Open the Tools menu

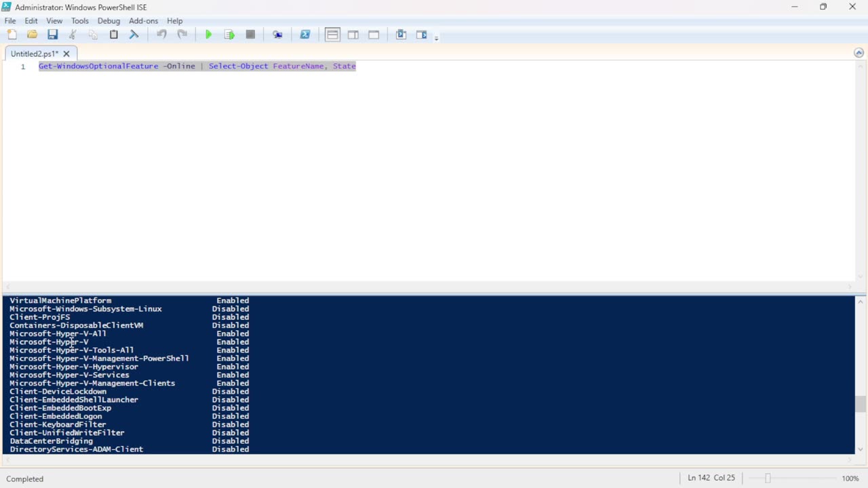click(80, 21)
